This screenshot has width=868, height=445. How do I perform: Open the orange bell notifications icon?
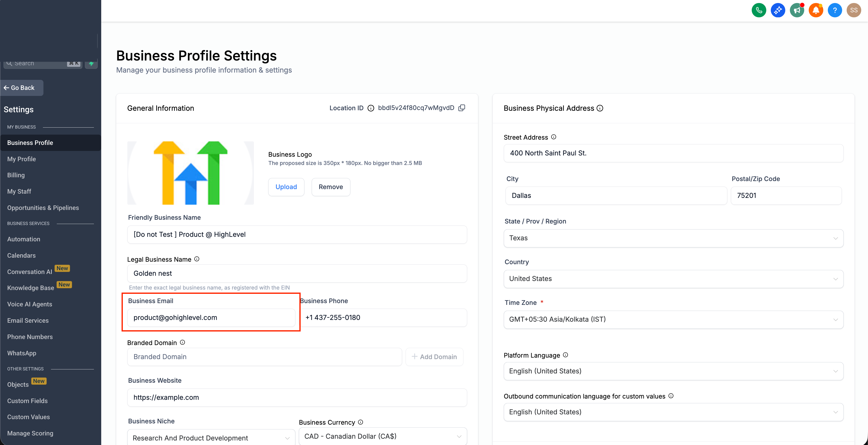click(x=816, y=10)
